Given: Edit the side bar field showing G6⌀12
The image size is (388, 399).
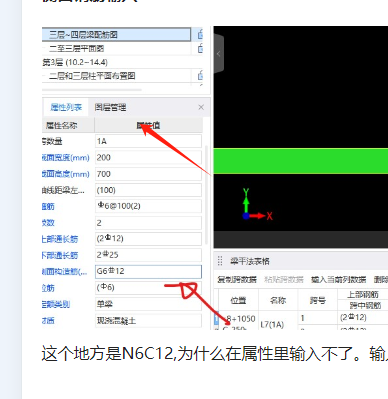Looking at the screenshot, I should click(x=148, y=271).
